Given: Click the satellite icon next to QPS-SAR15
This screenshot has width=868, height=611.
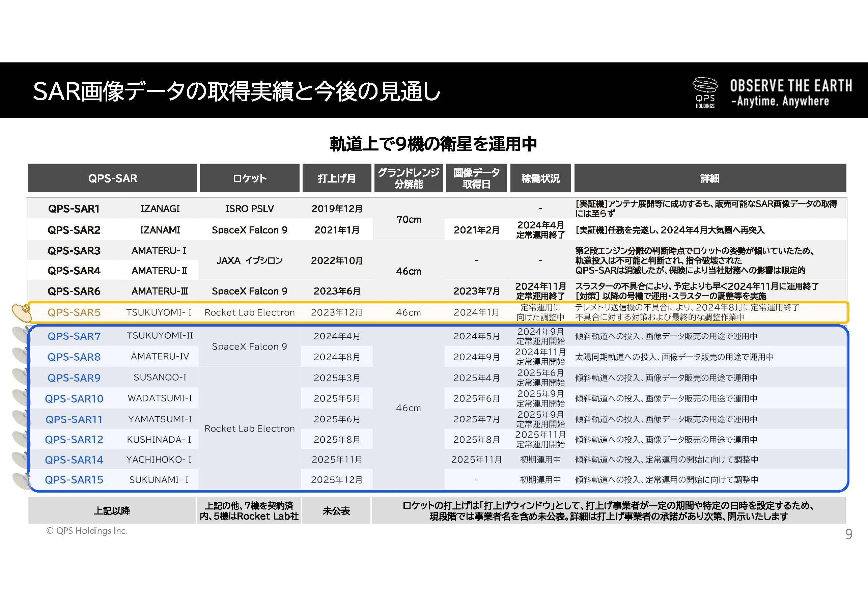Looking at the screenshot, I should pyautogui.click(x=21, y=481).
